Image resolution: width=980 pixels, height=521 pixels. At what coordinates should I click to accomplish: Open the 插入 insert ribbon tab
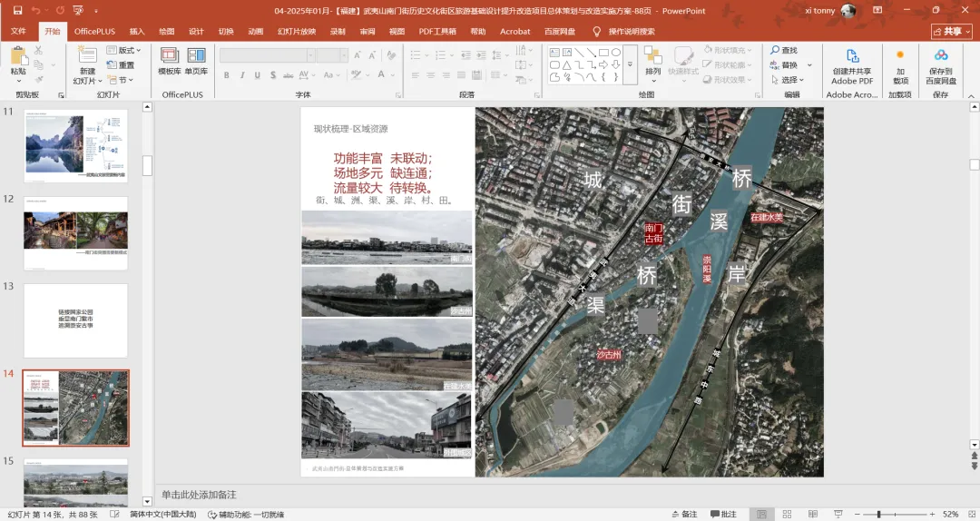coord(137,31)
